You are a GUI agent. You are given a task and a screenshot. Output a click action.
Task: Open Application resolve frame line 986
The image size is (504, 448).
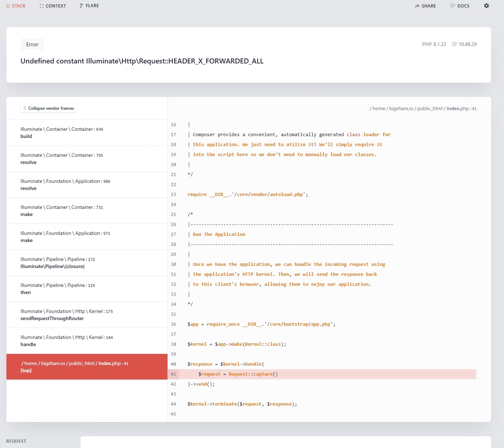pyautogui.click(x=87, y=185)
